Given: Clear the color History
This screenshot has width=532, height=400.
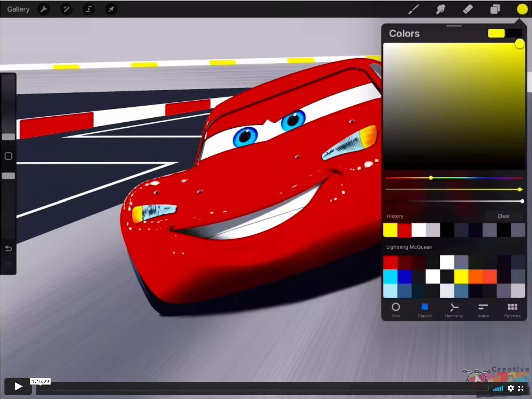Looking at the screenshot, I should [503, 216].
